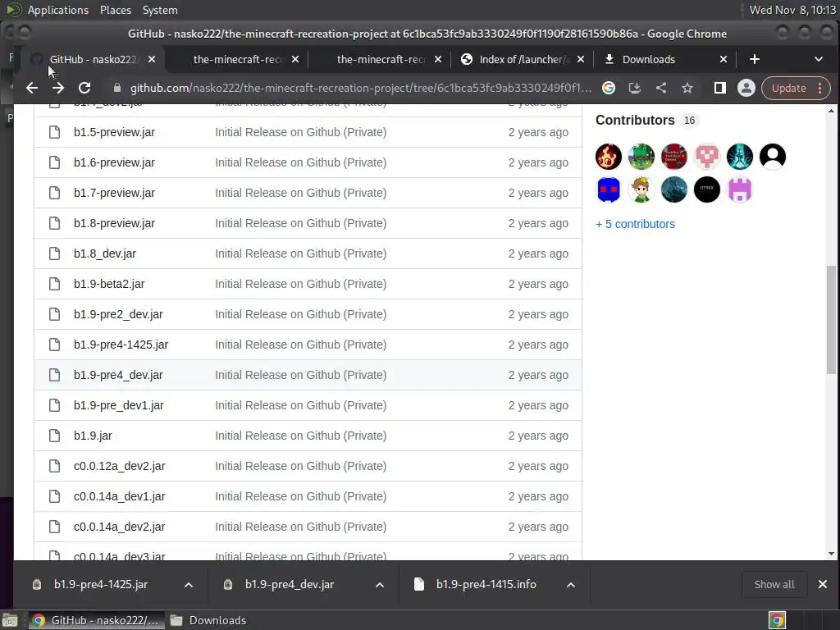Image resolution: width=840 pixels, height=630 pixels.
Task: Open file b1.9-pre2_dev.jar
Action: pos(118,314)
